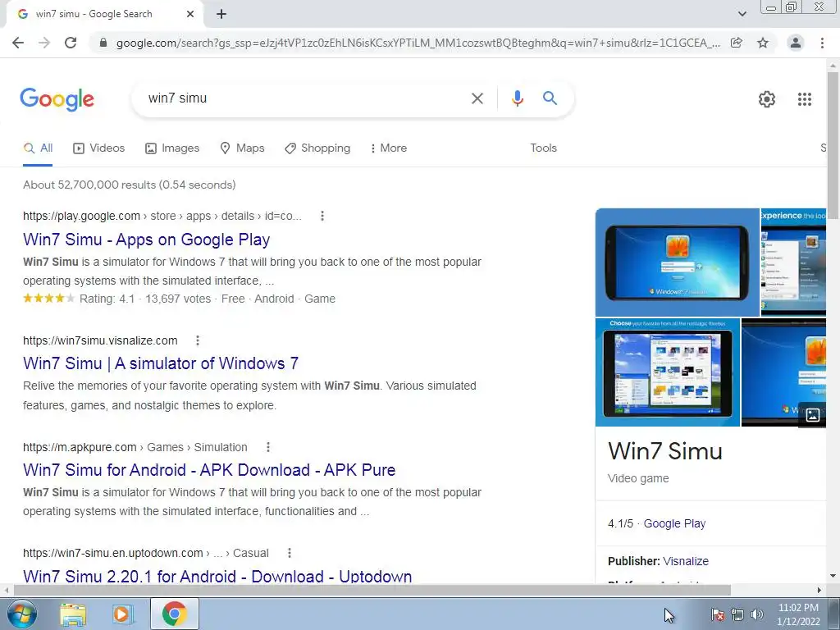Launch Windows Media Player from taskbar
Image resolution: width=840 pixels, height=630 pixels.
(x=122, y=614)
